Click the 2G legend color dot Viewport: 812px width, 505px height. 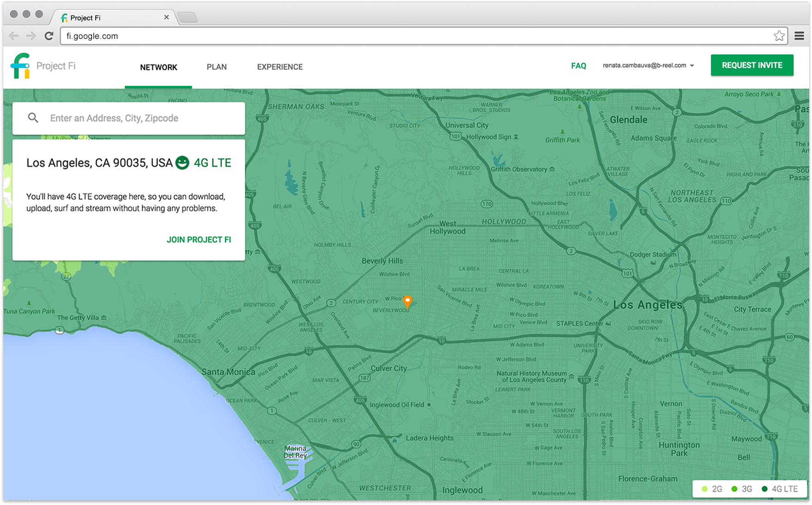click(x=705, y=489)
